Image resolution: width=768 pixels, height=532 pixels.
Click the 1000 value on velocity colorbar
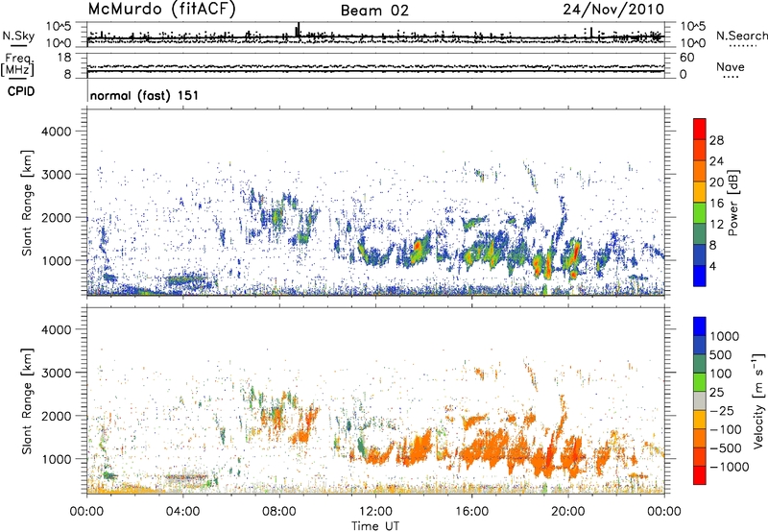click(725, 336)
